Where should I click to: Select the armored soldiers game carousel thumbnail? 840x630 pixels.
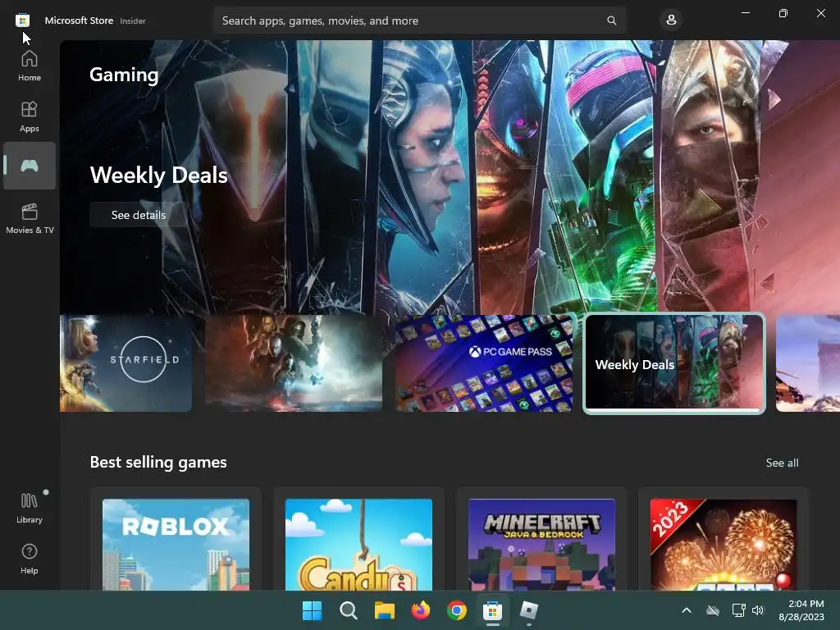click(x=294, y=363)
